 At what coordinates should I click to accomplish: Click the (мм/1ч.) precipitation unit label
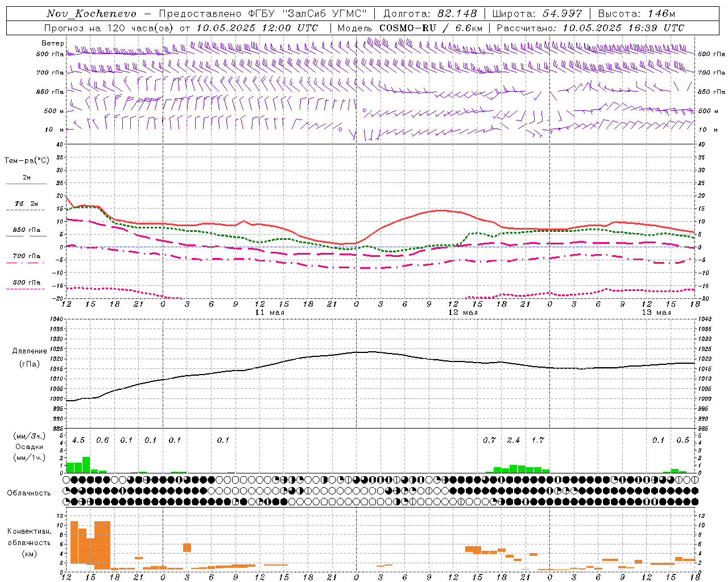coord(29,458)
